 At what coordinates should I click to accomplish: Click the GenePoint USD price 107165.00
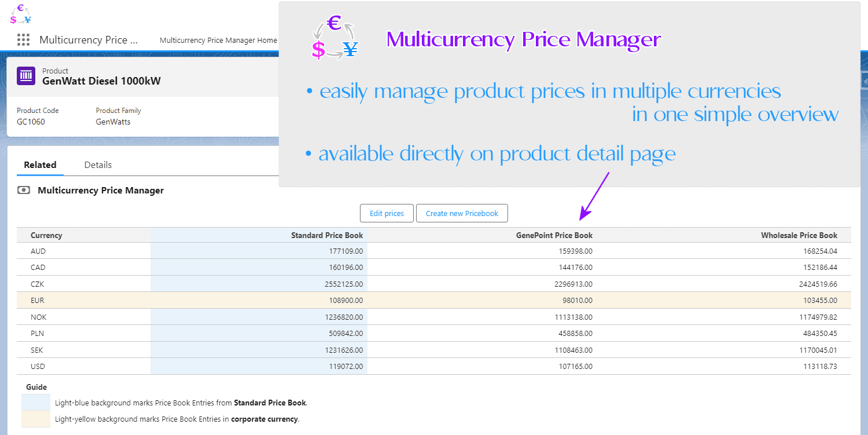[575, 367]
